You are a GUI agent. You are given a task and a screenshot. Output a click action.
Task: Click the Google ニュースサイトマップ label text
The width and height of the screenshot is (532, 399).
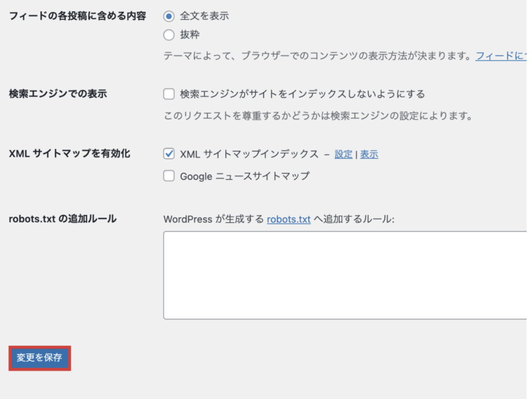244,176
